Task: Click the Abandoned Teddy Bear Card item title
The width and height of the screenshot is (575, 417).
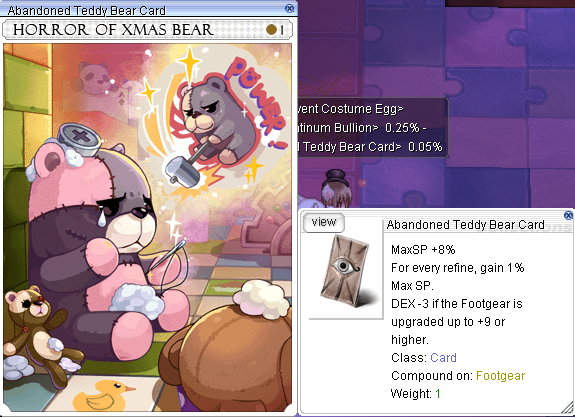Action: click(x=465, y=224)
